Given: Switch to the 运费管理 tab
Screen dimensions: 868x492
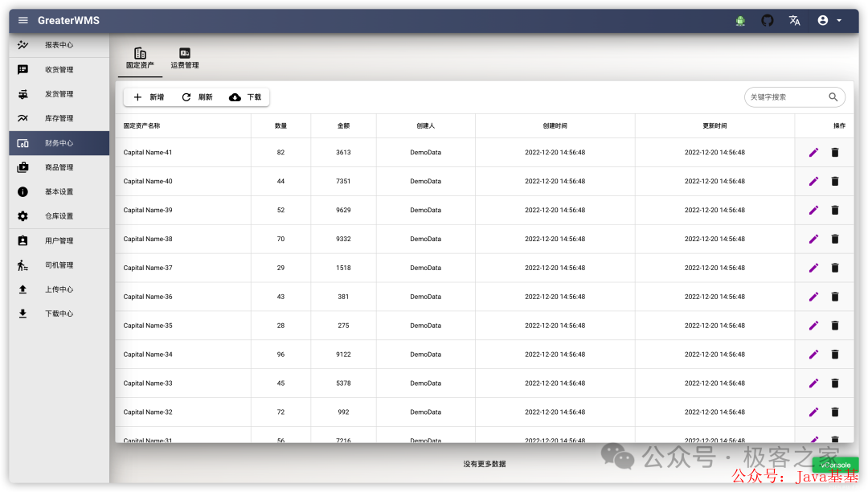Looking at the screenshot, I should (185, 58).
